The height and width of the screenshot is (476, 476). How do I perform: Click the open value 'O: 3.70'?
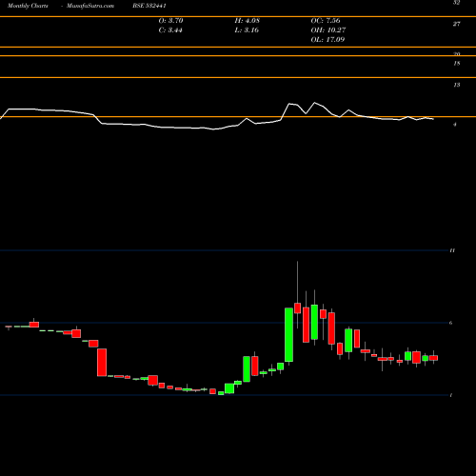(170, 21)
